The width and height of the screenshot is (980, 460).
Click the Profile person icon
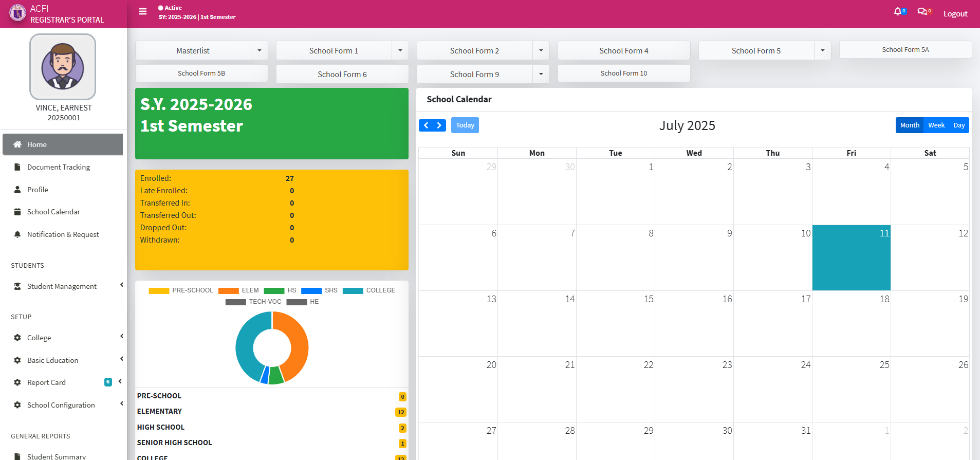[x=17, y=190]
